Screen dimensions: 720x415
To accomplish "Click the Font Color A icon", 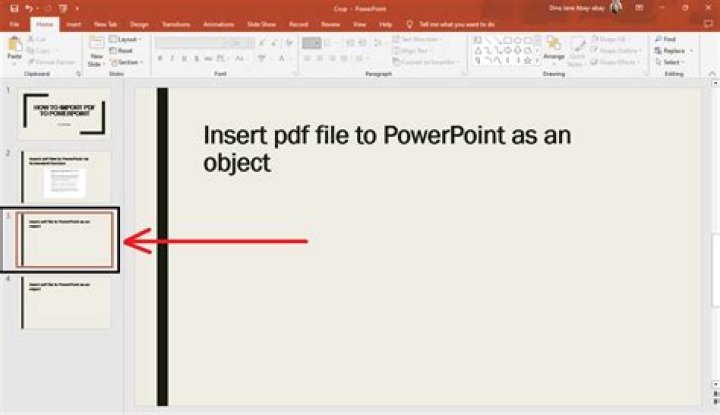I will (x=281, y=58).
